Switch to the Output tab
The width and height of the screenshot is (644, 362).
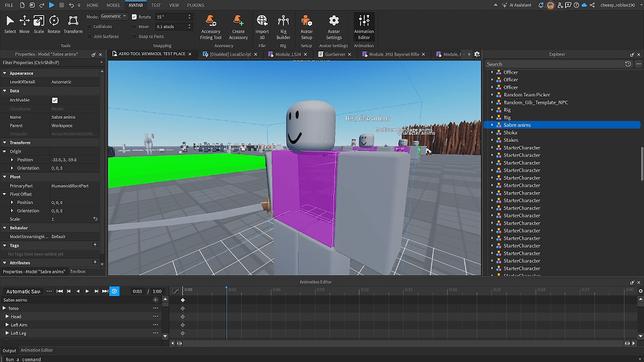tap(9, 351)
